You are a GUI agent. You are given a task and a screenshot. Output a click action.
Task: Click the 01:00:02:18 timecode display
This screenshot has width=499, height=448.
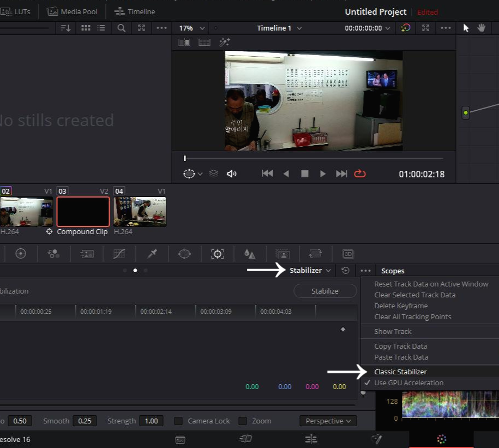coord(422,174)
